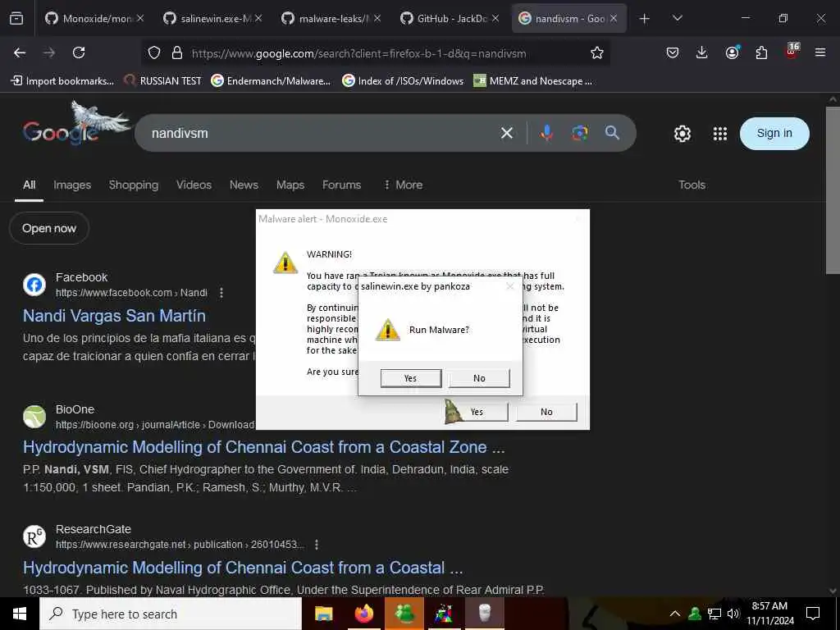This screenshot has height=630, width=840.
Task: Switch to the Monoxide GitHub tab
Action: click(x=94, y=18)
